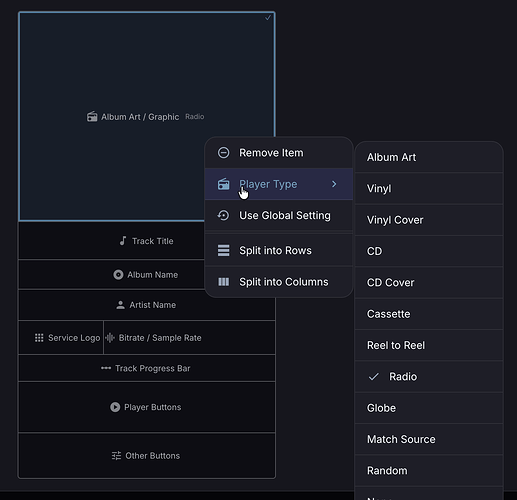Click the Remove Item minus-circle icon
The height and width of the screenshot is (500, 517).
coord(223,153)
